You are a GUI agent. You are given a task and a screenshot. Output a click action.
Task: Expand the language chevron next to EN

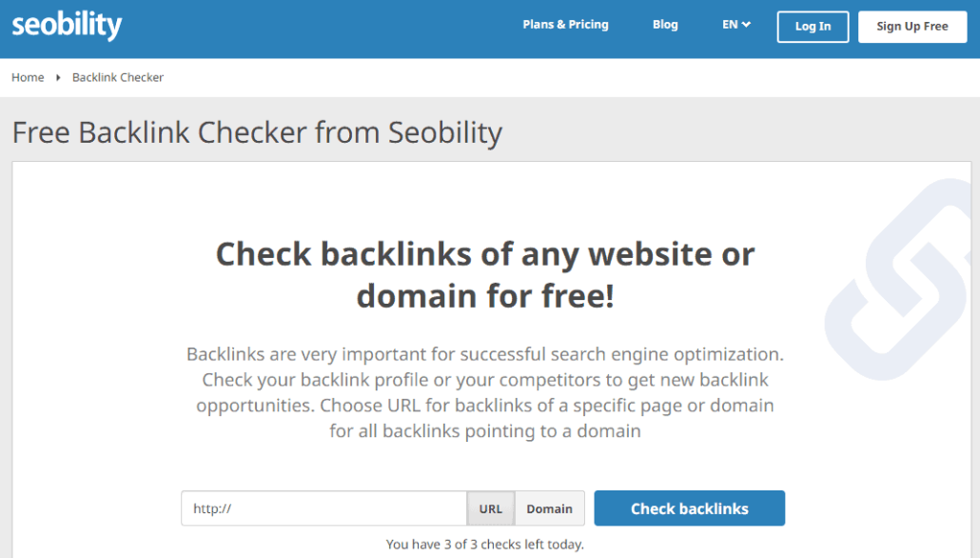746,25
